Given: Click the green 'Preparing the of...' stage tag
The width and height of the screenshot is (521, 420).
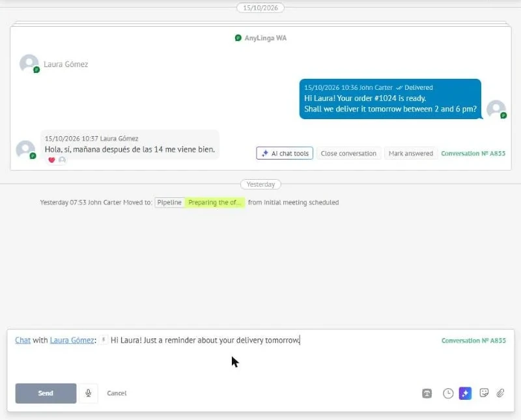Looking at the screenshot, I should [x=215, y=203].
